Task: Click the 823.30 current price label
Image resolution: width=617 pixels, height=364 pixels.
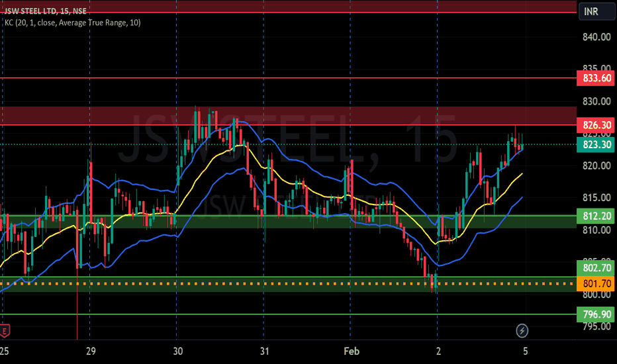Action: (x=596, y=144)
